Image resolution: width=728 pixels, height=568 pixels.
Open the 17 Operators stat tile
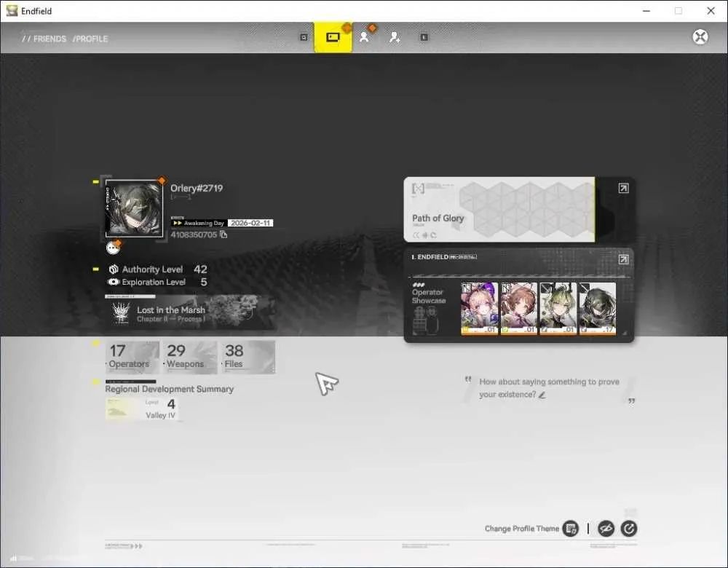pyautogui.click(x=132, y=357)
